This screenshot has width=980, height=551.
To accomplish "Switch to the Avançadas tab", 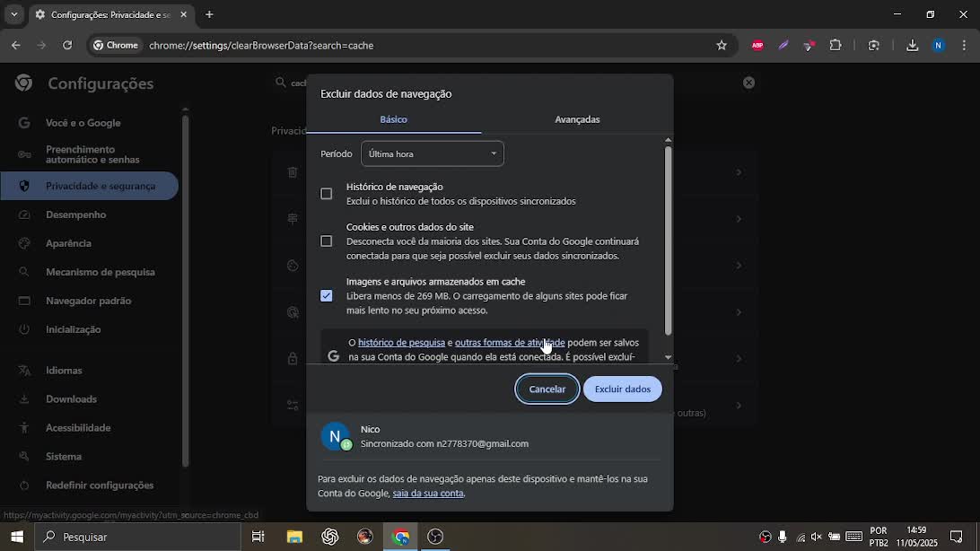I will tap(577, 119).
